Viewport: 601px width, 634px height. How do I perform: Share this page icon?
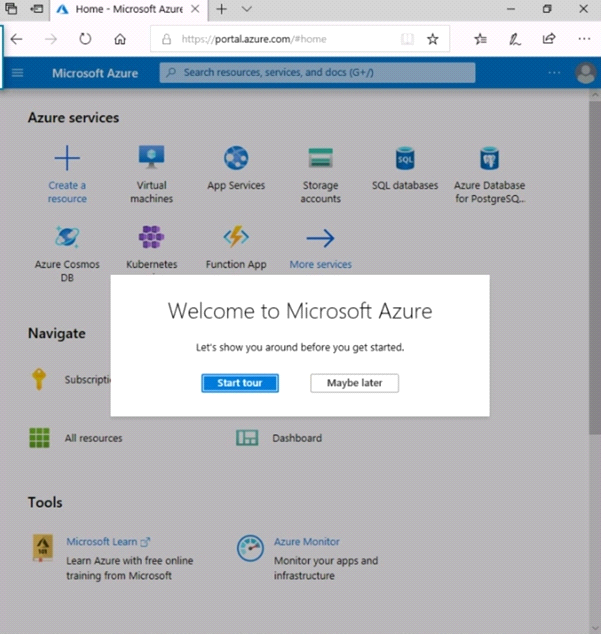(x=549, y=39)
